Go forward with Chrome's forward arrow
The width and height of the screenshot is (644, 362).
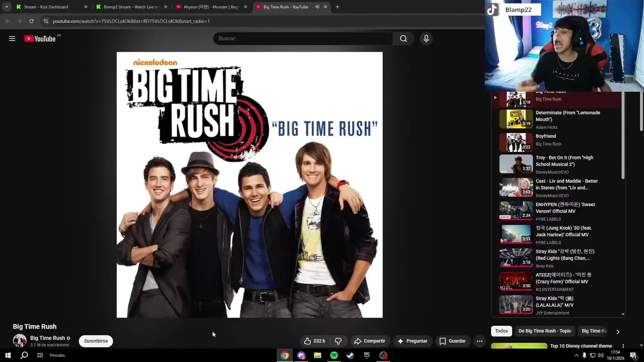[19, 21]
